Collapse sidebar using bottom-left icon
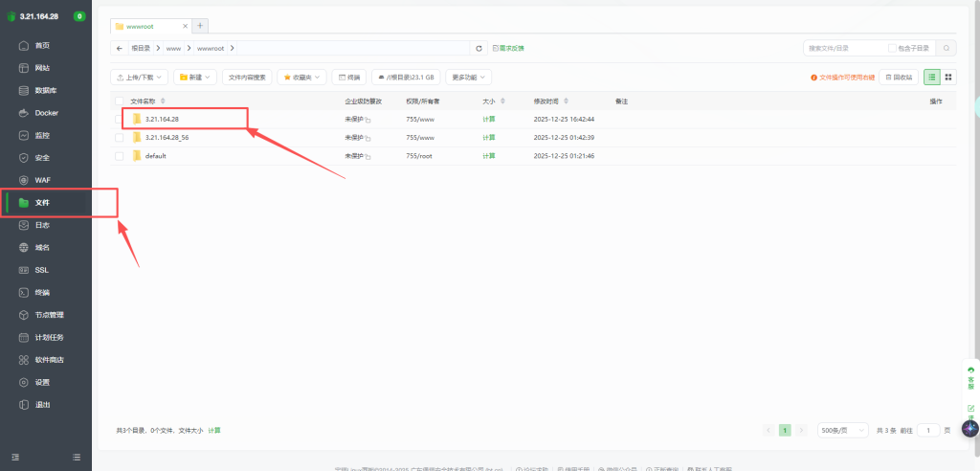The image size is (980, 471). [x=14, y=458]
